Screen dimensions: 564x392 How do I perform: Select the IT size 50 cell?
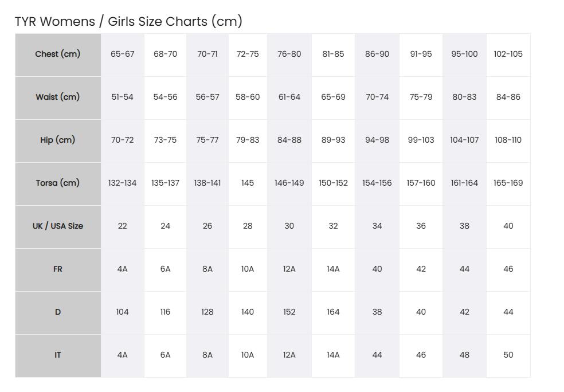tap(508, 356)
